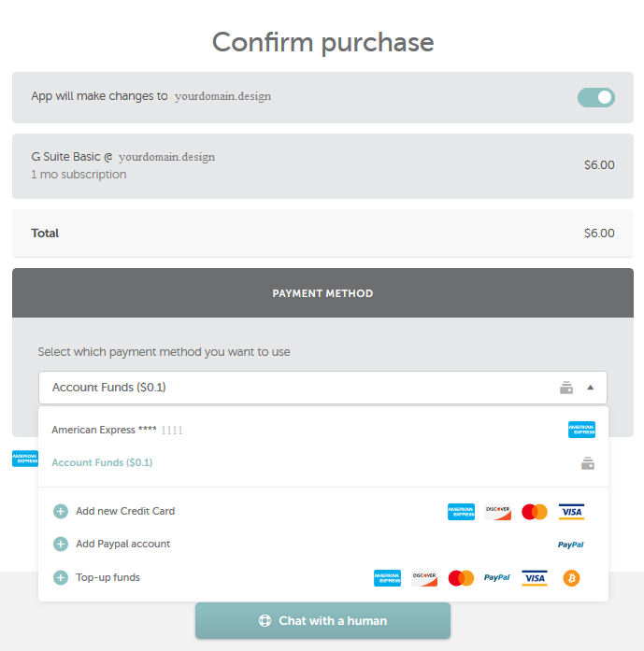Click the plus icon for new Credit Card
The image size is (644, 651).
point(61,511)
